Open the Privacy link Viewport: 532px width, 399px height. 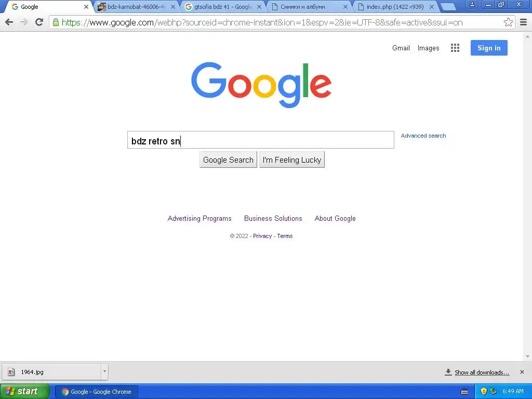pyautogui.click(x=262, y=236)
